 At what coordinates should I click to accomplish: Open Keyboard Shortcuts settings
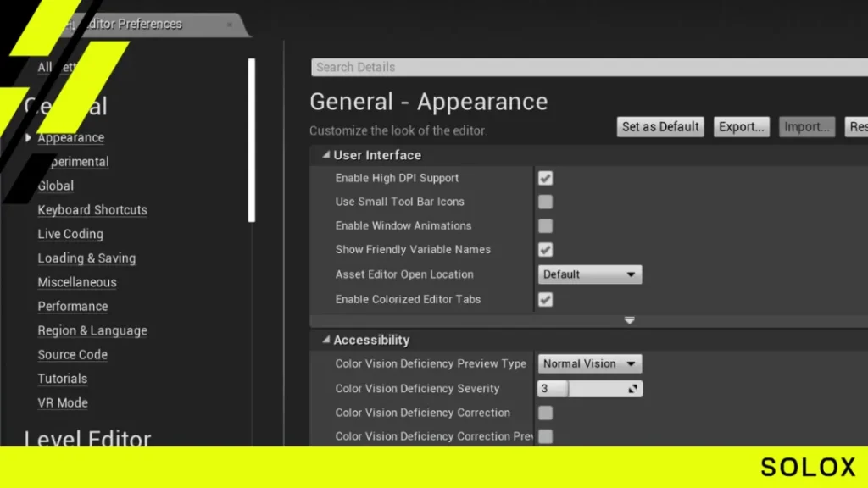[x=92, y=210]
